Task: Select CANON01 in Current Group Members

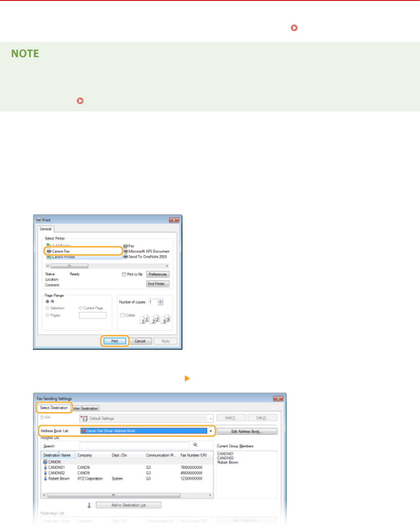Action: point(225,454)
